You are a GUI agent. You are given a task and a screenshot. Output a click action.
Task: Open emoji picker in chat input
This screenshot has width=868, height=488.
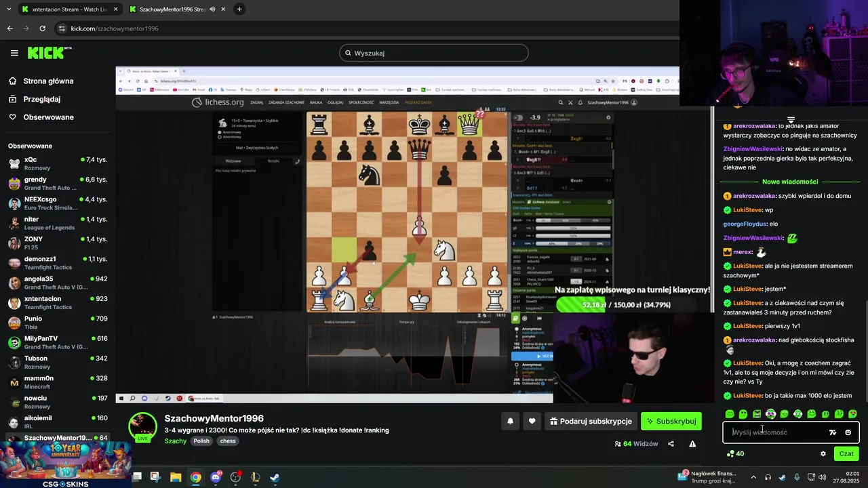(x=848, y=432)
